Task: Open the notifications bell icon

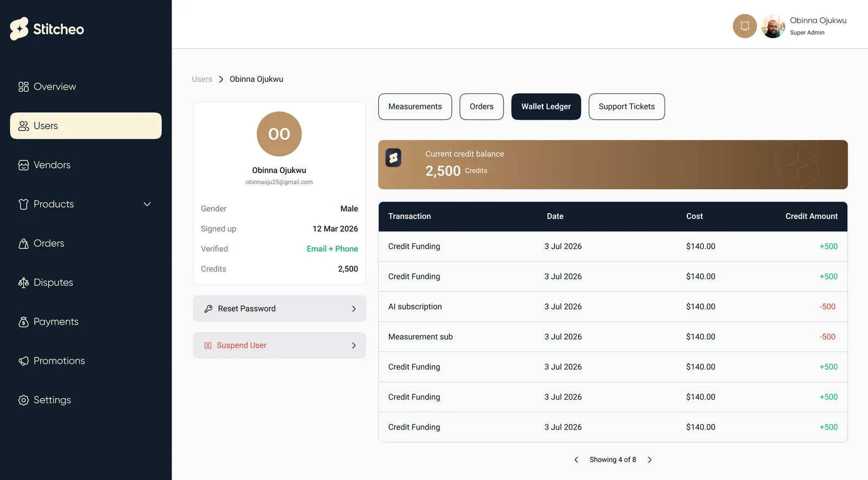Action: tap(745, 26)
